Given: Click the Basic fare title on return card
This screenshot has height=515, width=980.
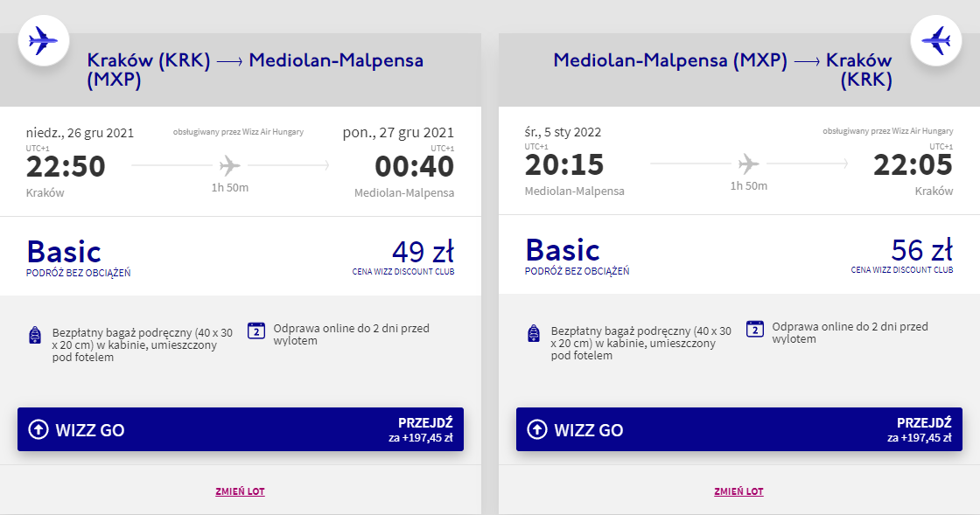Looking at the screenshot, I should (563, 250).
